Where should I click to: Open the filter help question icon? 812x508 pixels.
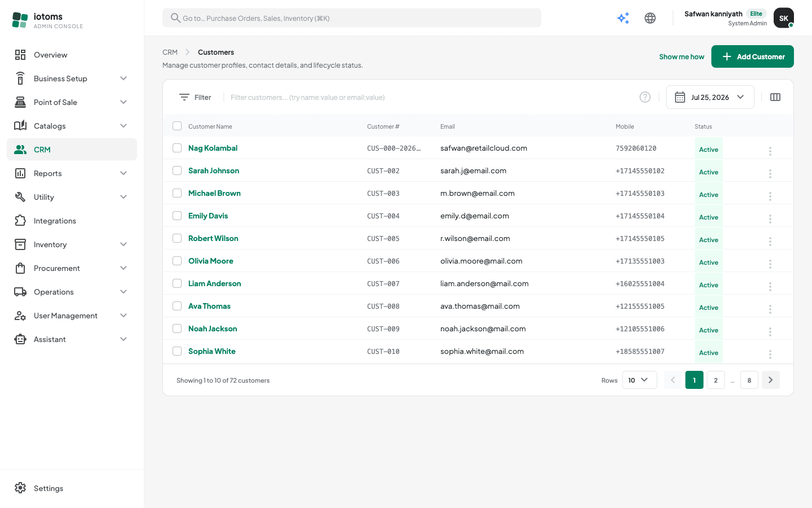[645, 97]
